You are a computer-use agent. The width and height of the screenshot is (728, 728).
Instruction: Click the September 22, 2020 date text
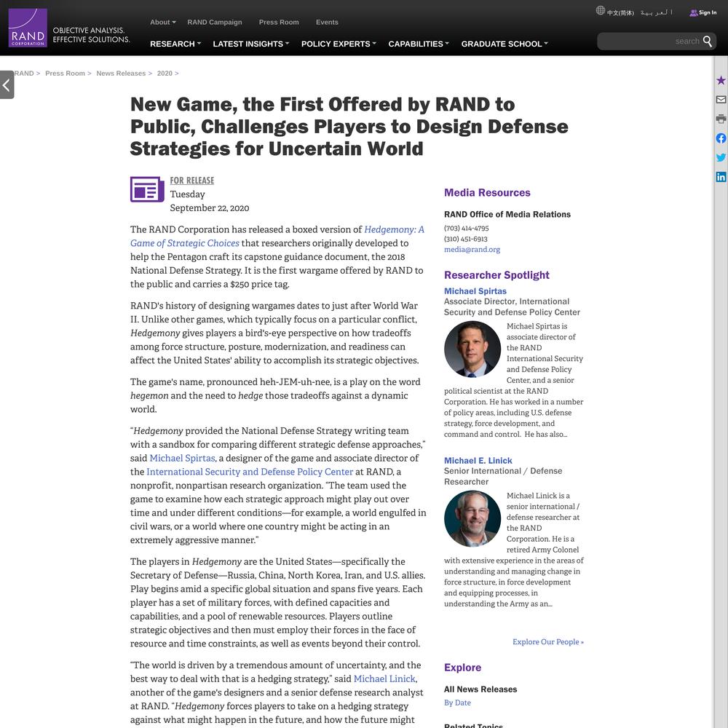[210, 208]
